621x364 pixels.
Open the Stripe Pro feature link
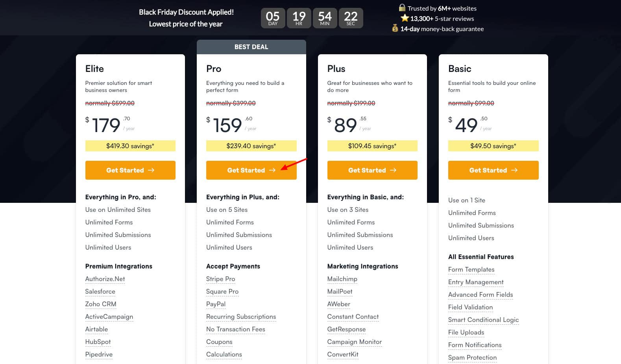[220, 279]
